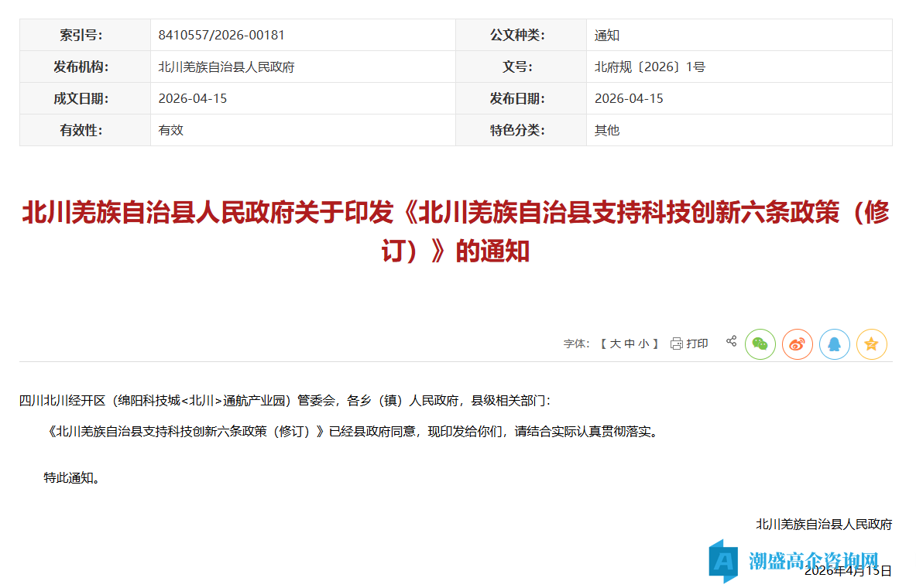The width and height of the screenshot is (916, 588).
Task: Click the printer icon
Action: [x=677, y=344]
